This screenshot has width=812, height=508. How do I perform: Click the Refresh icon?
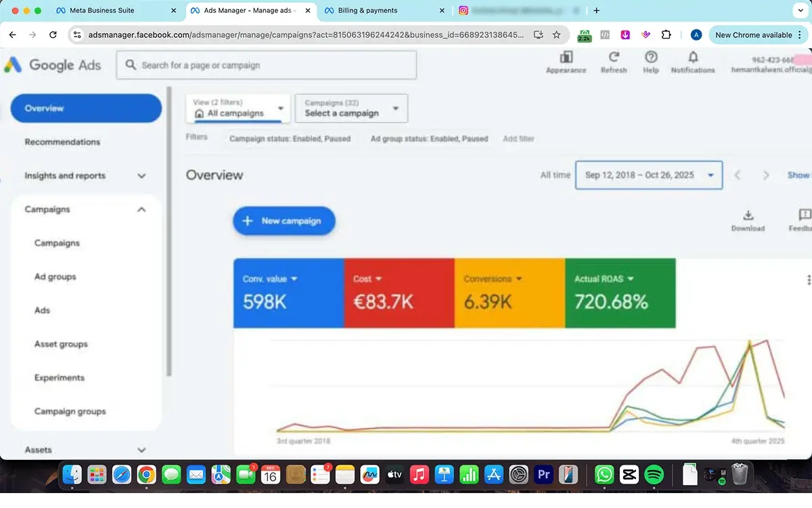pos(614,58)
